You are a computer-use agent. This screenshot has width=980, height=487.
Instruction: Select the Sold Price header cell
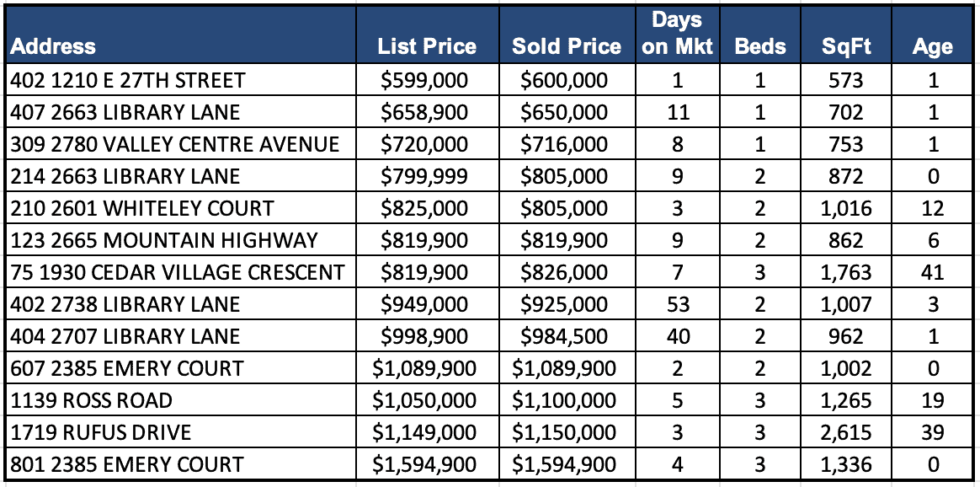(567, 46)
